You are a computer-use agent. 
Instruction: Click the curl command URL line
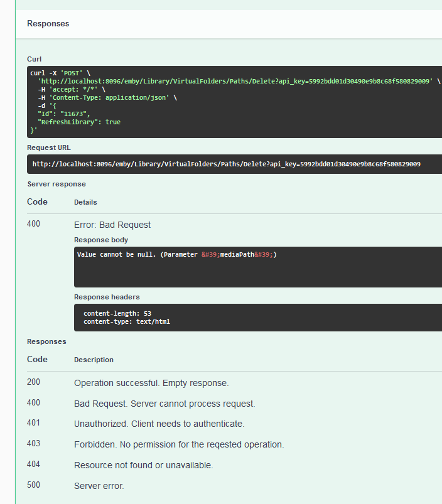click(235, 81)
